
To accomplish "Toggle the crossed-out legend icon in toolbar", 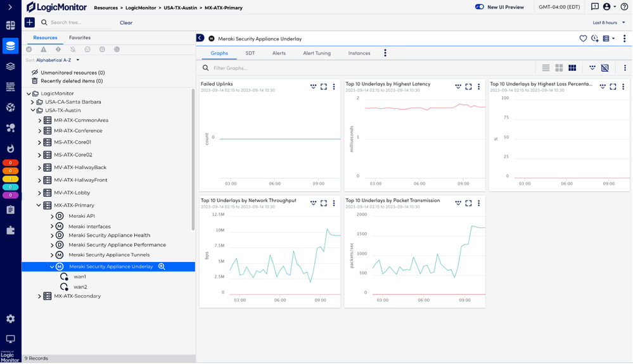I will tap(604, 68).
